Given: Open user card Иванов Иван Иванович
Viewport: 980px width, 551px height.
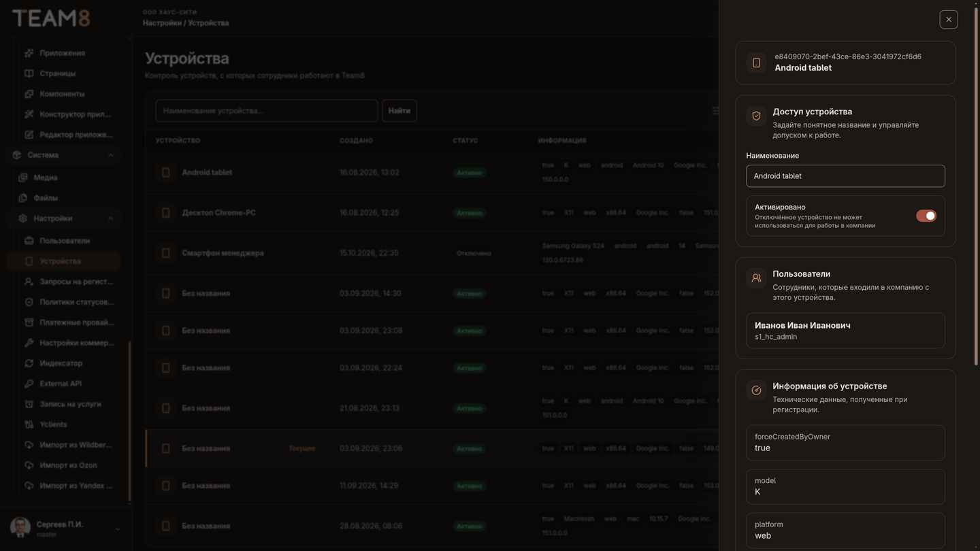Looking at the screenshot, I should tap(845, 331).
